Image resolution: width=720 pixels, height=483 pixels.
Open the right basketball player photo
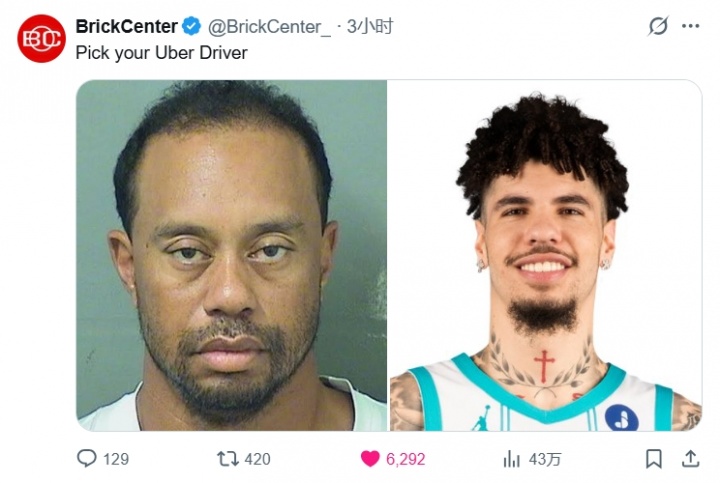[x=546, y=255]
